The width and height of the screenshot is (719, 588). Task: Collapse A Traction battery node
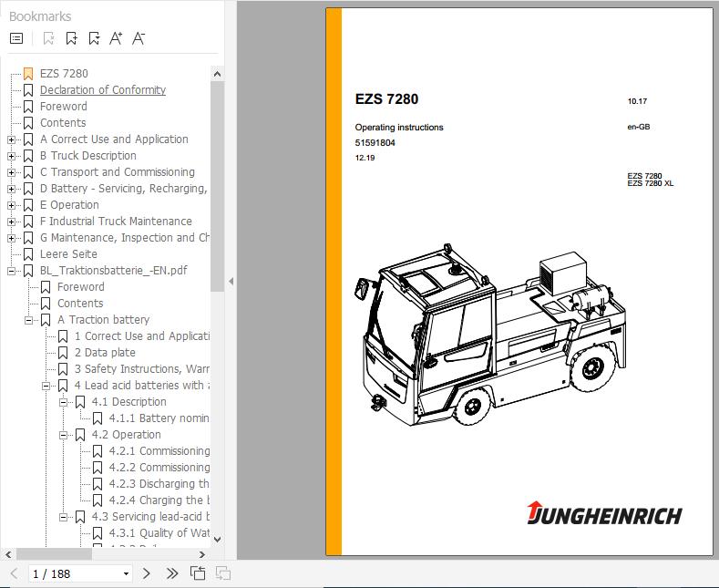[28, 320]
